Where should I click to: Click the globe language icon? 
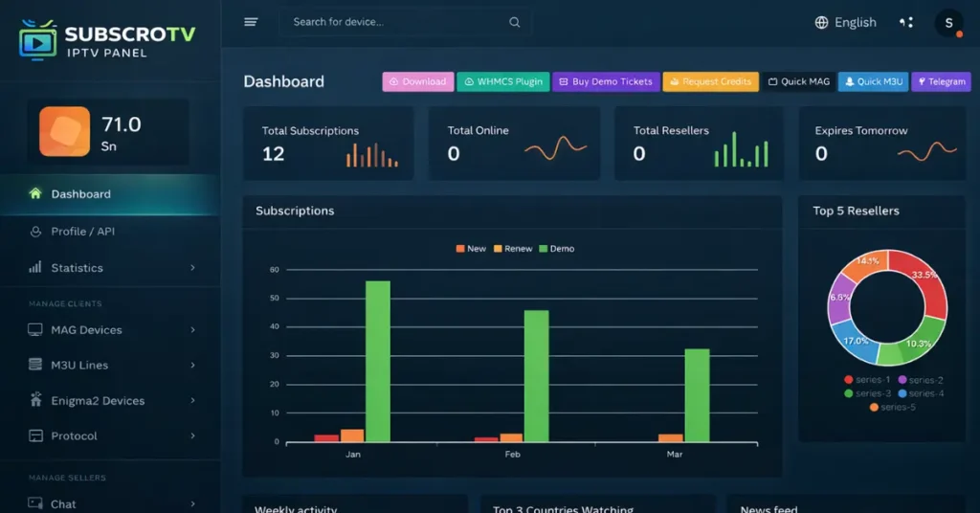click(821, 22)
